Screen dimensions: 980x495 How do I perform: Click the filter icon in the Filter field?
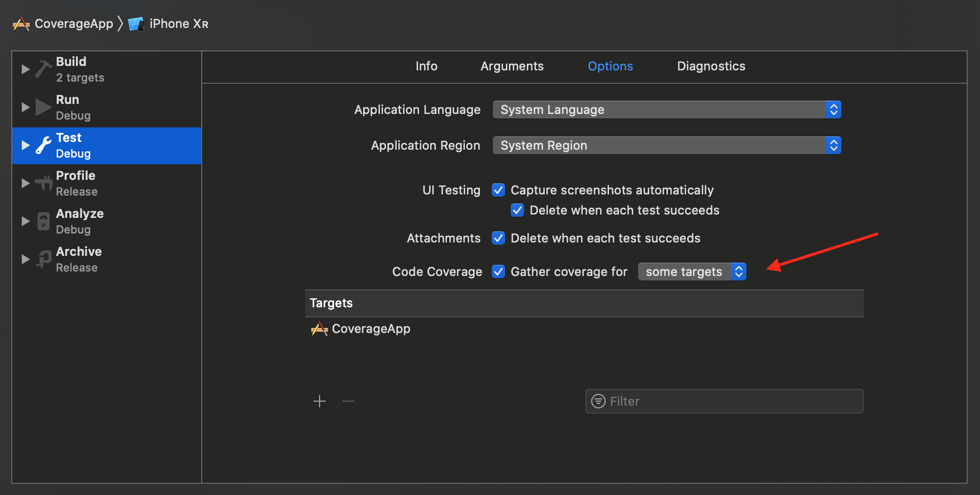[598, 401]
